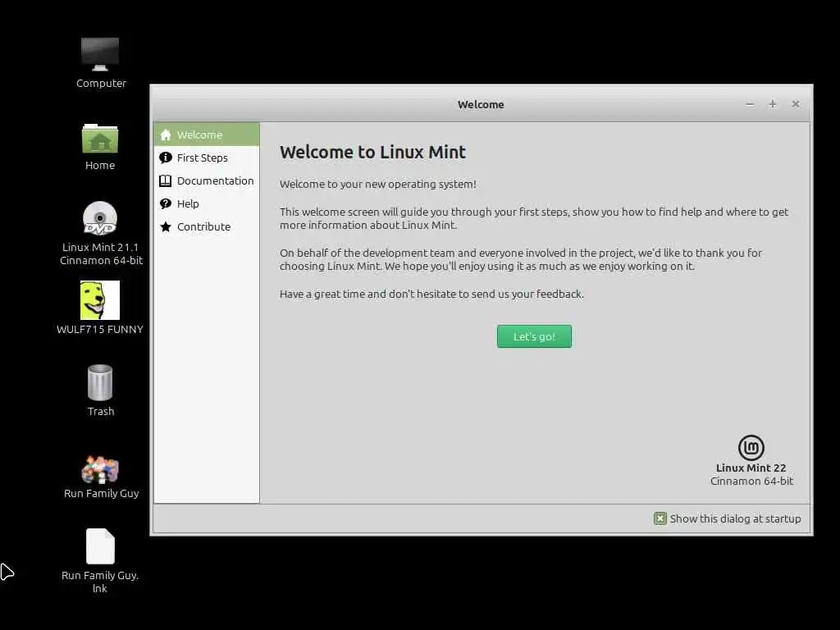Open the Computer desktop icon

(x=100, y=55)
